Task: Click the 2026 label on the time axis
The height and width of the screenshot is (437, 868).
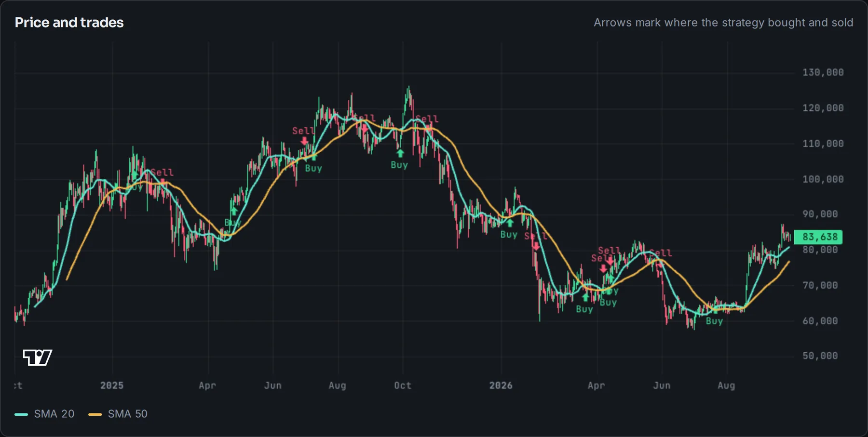Action: [x=501, y=385]
